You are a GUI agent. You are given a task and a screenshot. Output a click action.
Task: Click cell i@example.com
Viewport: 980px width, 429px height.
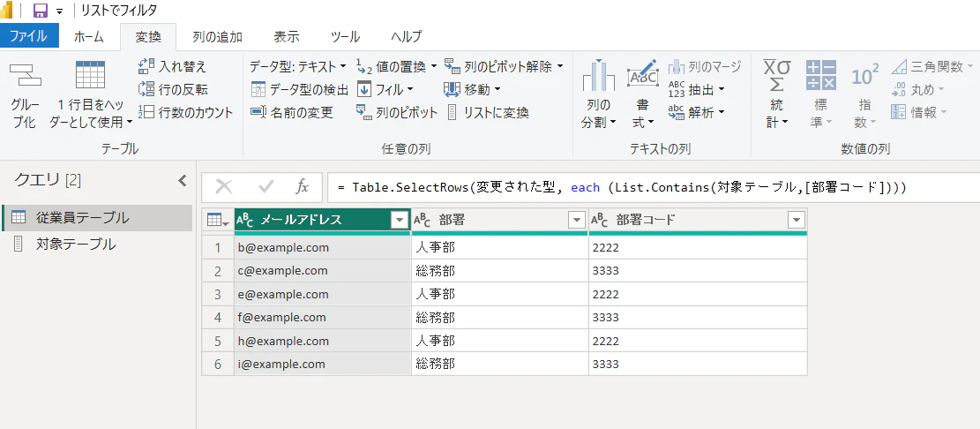[323, 364]
